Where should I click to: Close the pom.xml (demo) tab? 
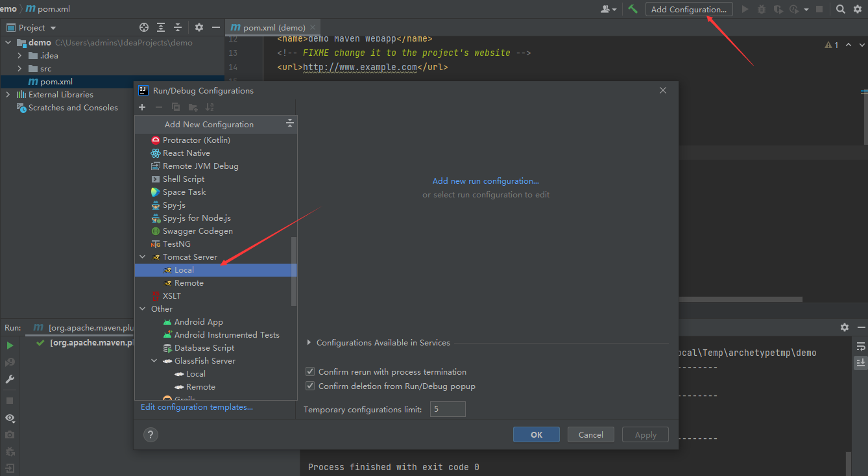point(314,28)
